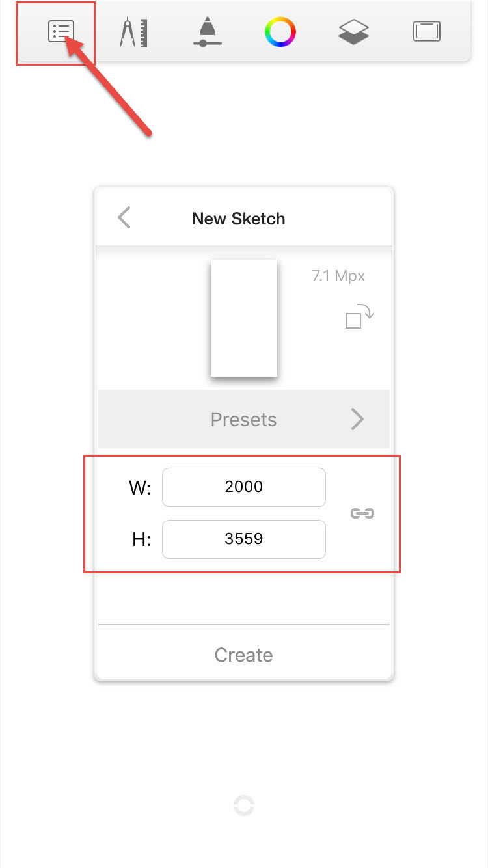Screen dimensions: 488x868
Task: Tap the white canvas preview thumbnail
Action: click(243, 318)
